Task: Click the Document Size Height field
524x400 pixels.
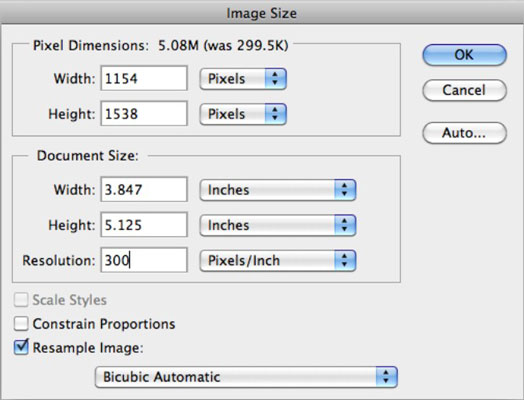Action: click(x=144, y=225)
